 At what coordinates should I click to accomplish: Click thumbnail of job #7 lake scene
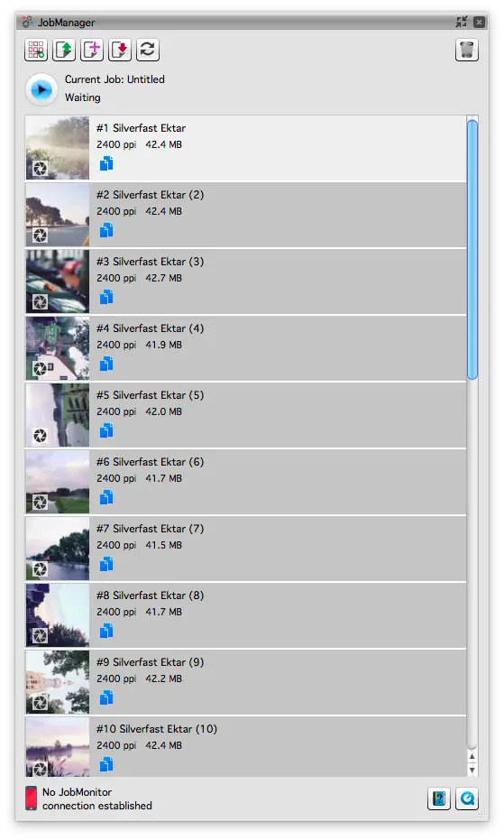(58, 549)
